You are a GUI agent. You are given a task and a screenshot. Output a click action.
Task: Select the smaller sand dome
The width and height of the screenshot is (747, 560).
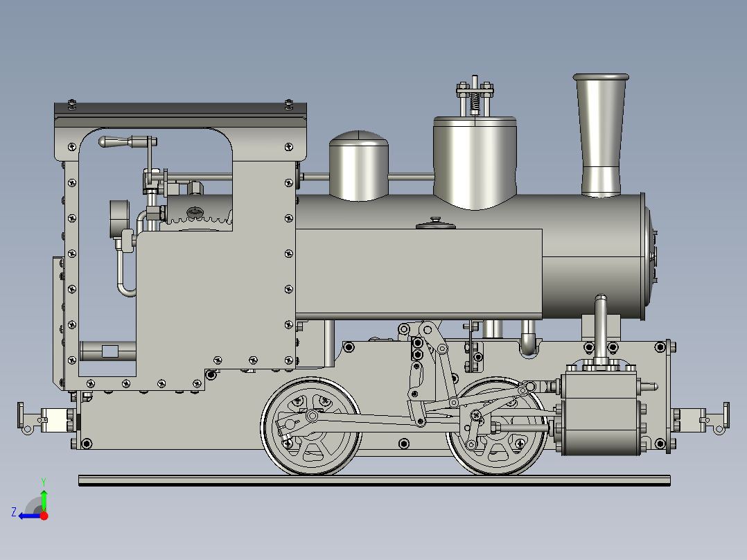[x=360, y=170]
